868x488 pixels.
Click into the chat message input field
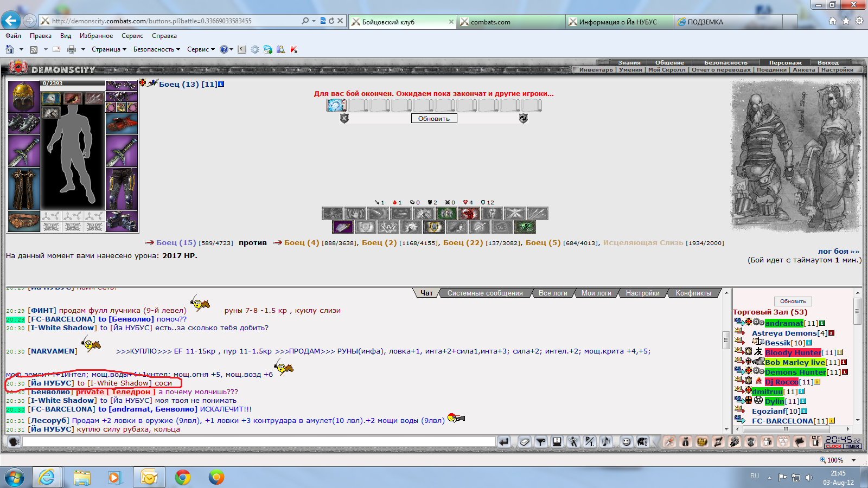[259, 442]
